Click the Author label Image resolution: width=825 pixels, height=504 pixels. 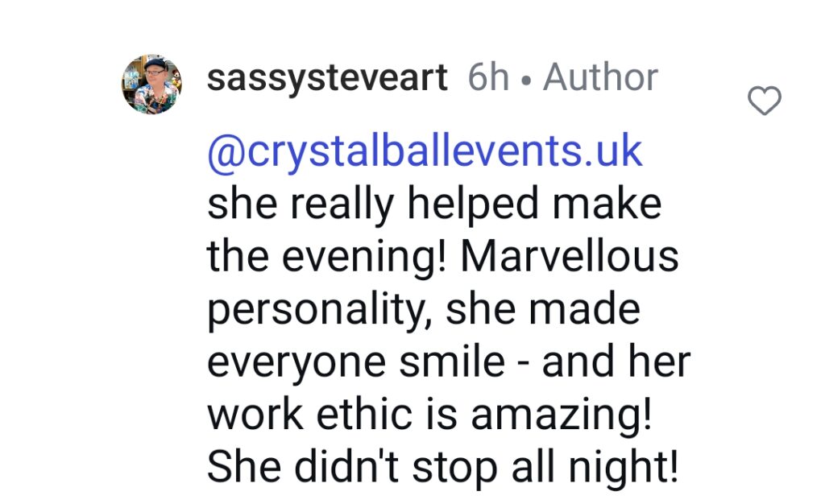[x=600, y=77]
